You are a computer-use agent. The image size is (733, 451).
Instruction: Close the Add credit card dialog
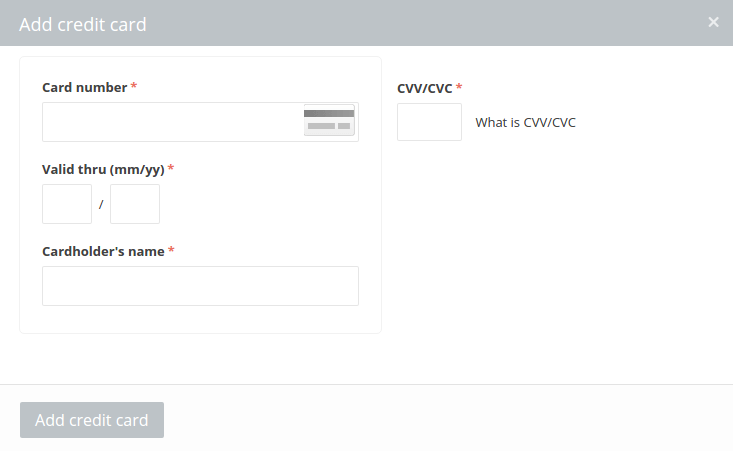713,22
